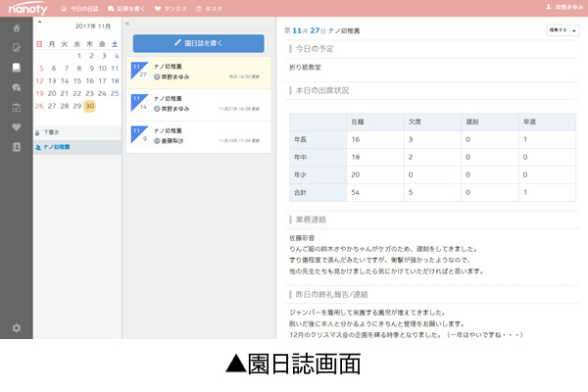This screenshot has height=392, width=588.
Task: Click the task clipboard icon in the sidebar
Action: coord(16,107)
